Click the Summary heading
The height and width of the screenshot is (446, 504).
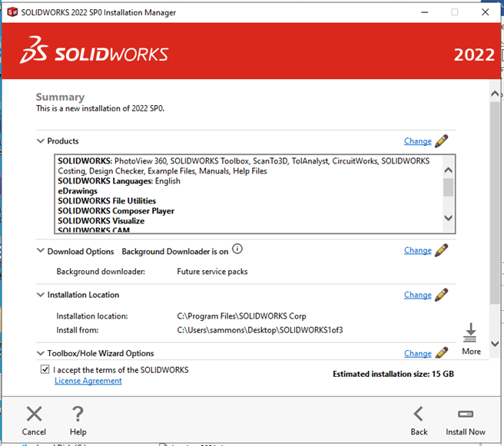coord(60,97)
